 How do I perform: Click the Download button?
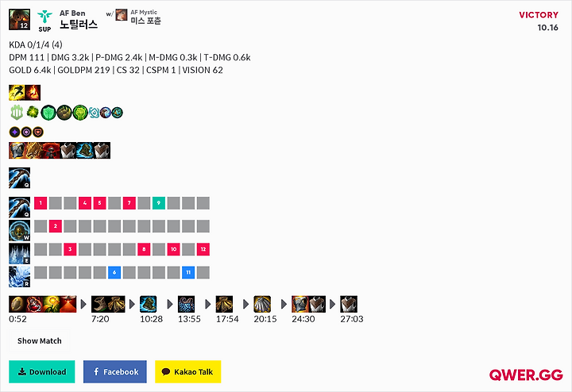tap(42, 371)
